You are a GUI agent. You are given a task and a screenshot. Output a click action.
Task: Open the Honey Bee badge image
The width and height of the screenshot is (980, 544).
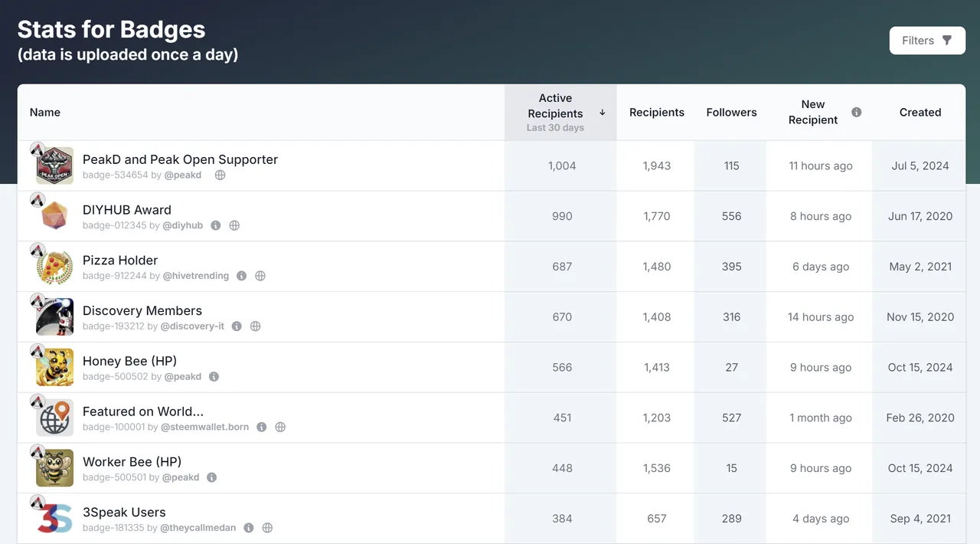coord(54,368)
